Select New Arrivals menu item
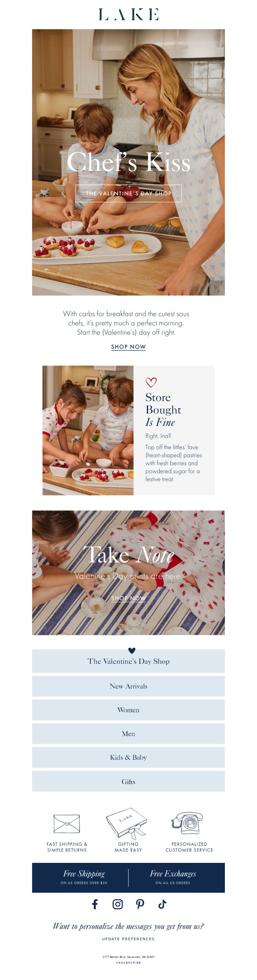 [x=128, y=686]
